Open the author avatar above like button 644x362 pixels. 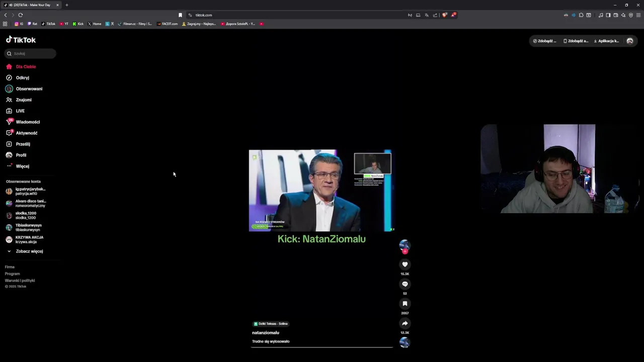point(405,245)
